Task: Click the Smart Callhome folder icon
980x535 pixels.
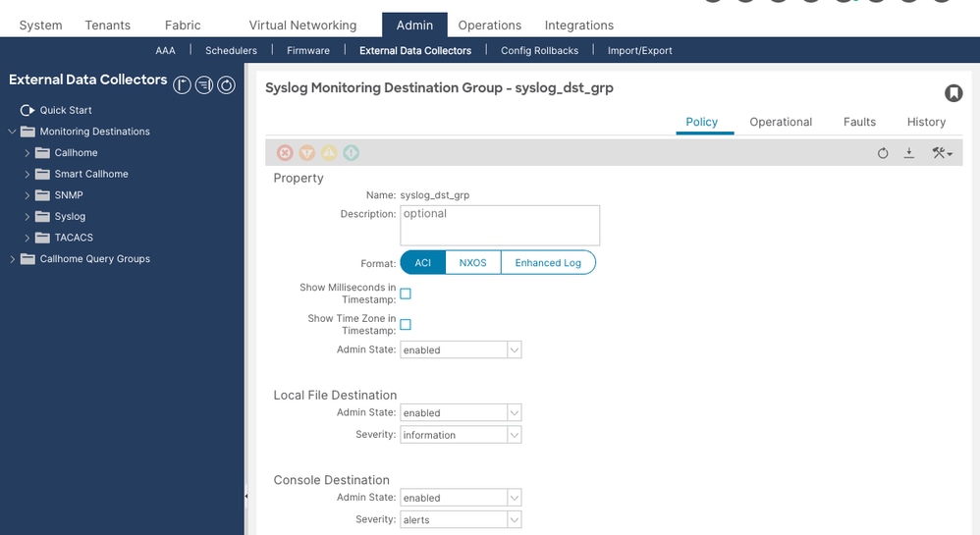Action: (x=42, y=174)
